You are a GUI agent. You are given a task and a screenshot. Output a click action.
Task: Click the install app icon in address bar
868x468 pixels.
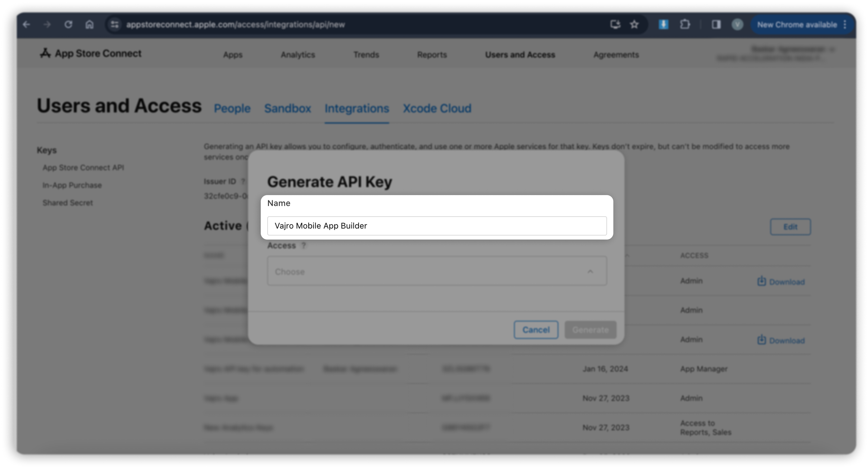pos(615,25)
